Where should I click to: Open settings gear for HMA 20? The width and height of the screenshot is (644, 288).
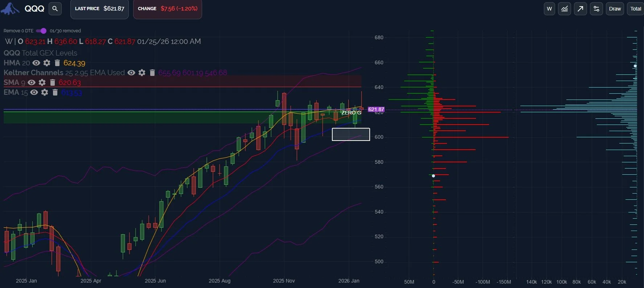tap(47, 63)
